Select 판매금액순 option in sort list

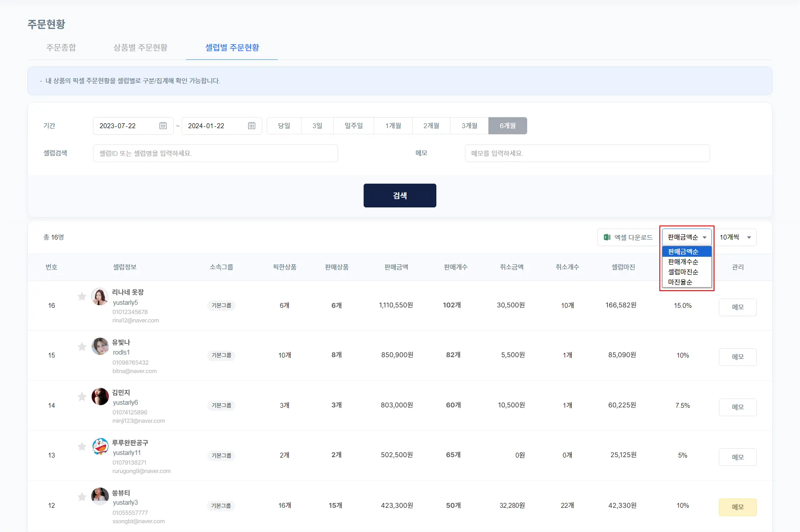click(x=687, y=251)
